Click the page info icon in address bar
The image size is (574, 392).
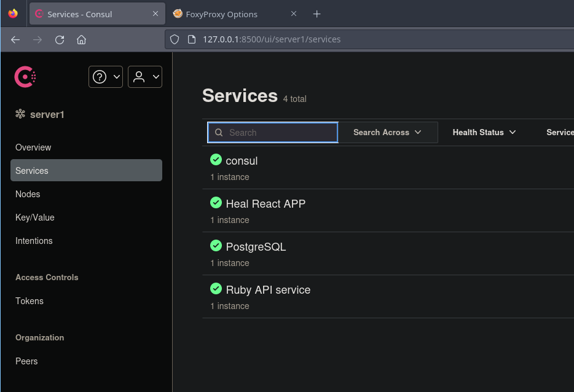point(192,39)
